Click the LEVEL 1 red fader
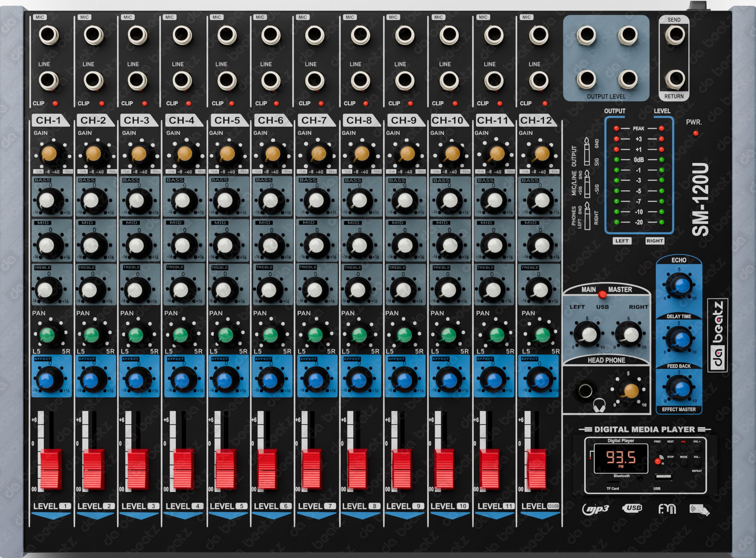 51,469
